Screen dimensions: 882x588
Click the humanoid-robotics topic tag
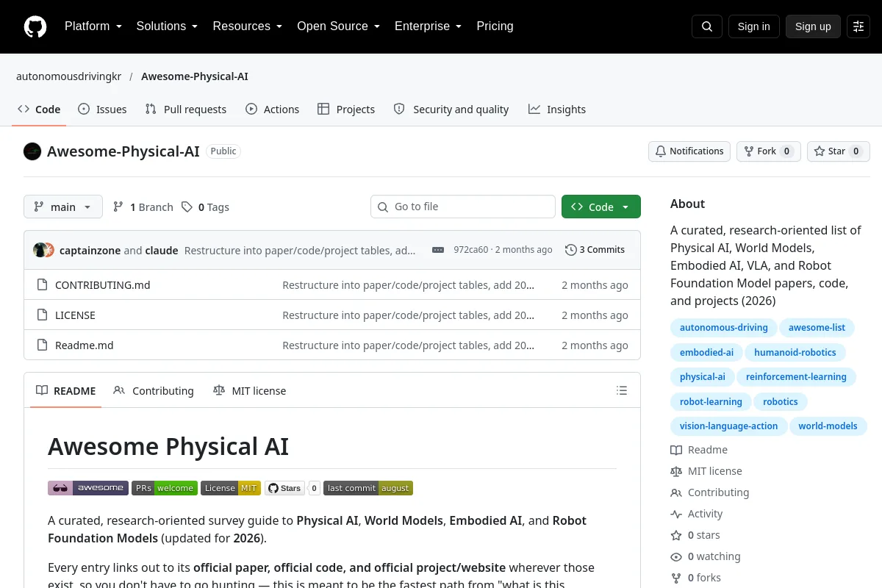pyautogui.click(x=795, y=353)
